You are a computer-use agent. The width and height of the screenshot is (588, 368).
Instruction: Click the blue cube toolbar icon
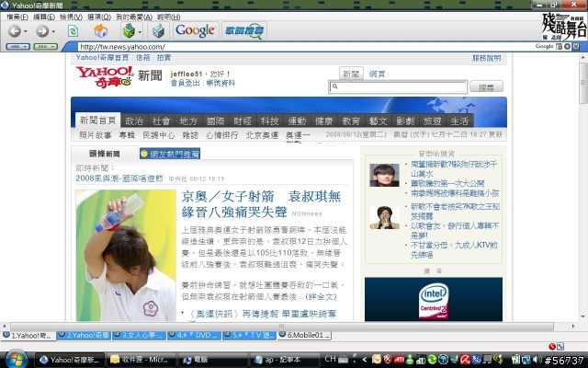158,30
